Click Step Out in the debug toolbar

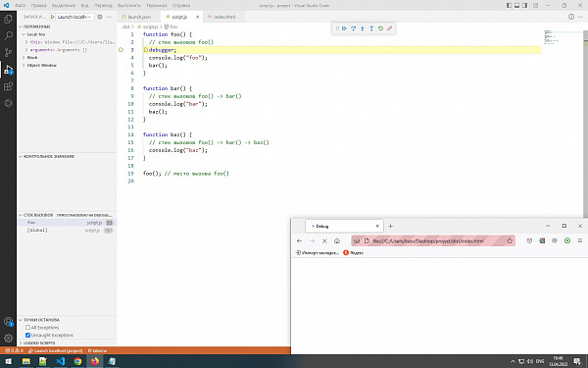point(371,28)
